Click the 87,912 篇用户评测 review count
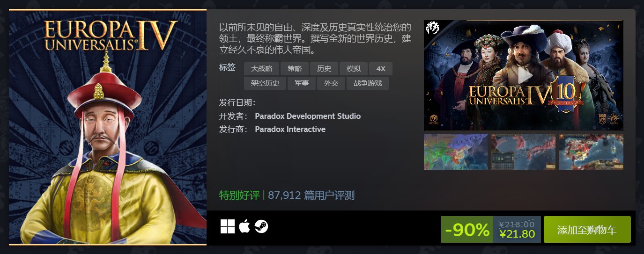Viewport: 644px width, 254px height. tap(311, 195)
